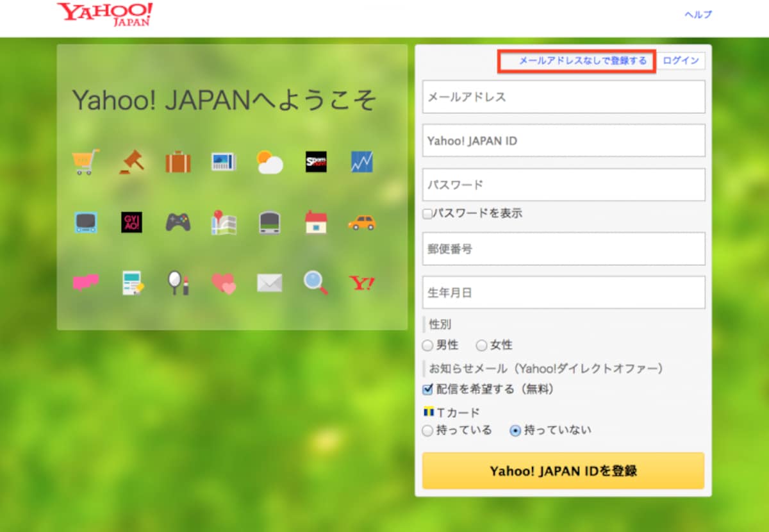Open the finance stock chart icon
Viewport: 769px width, 532px height.
tap(362, 162)
